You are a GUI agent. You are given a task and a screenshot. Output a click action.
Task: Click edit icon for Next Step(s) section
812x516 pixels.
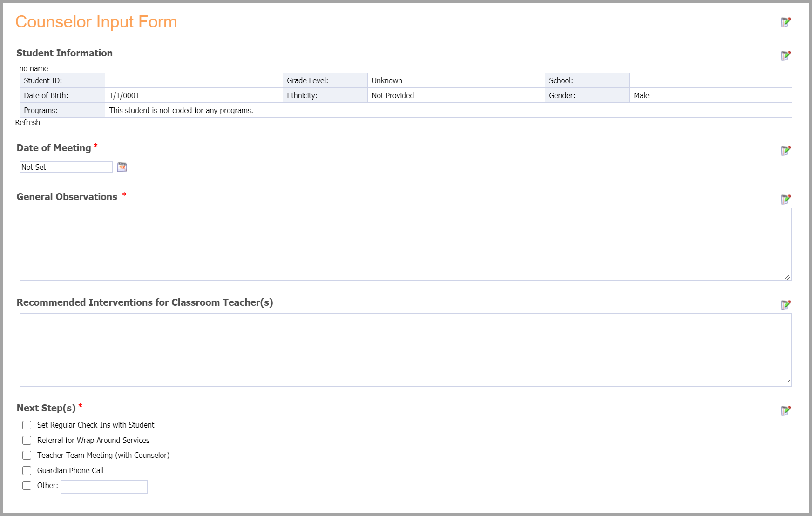[785, 411]
